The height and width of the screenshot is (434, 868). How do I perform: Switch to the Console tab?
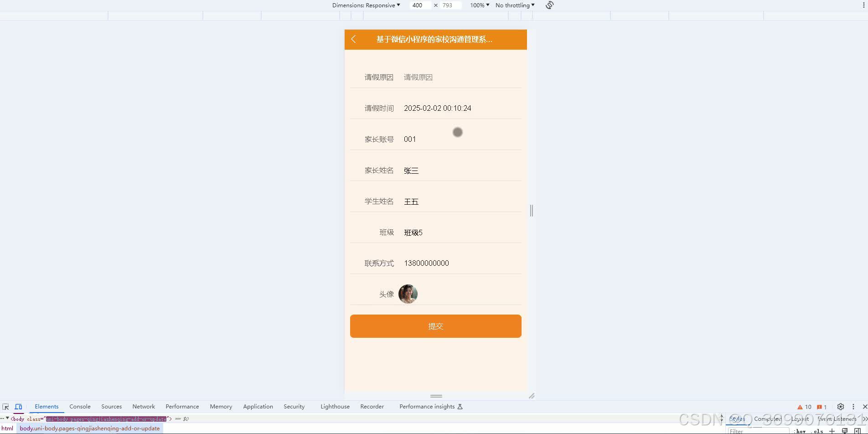tap(80, 406)
